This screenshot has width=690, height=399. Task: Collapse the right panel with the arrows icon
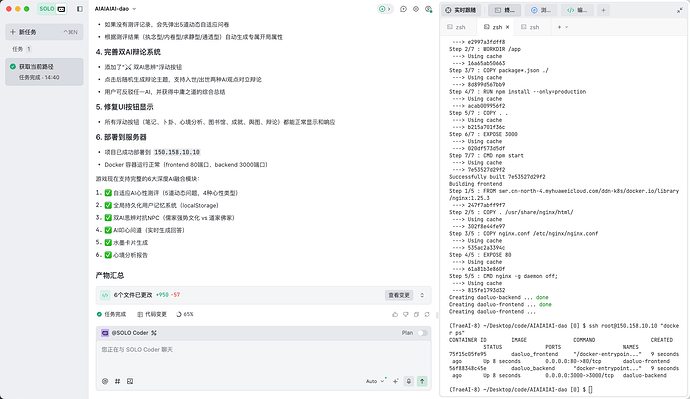679,10
